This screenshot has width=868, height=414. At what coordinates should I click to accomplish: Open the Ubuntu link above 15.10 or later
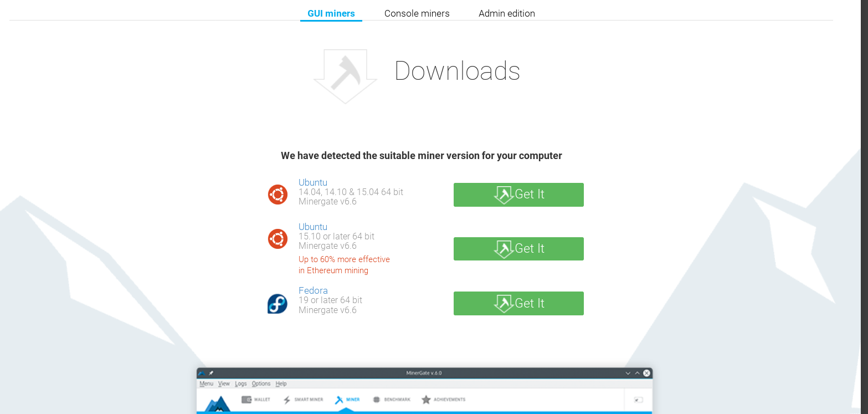click(x=313, y=227)
